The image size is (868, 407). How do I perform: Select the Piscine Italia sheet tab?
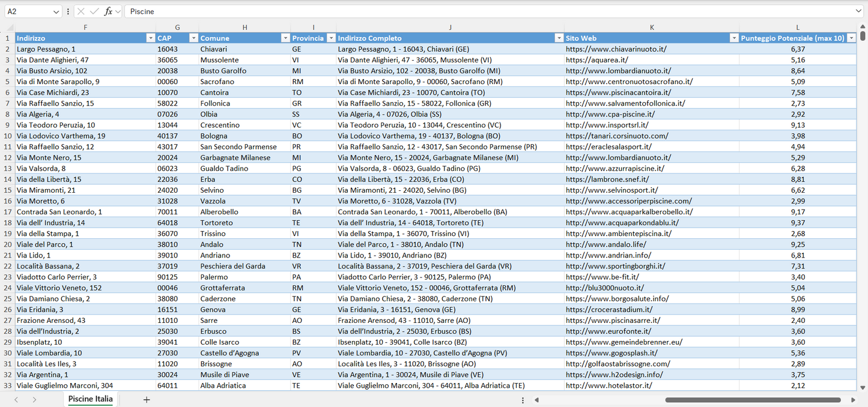coord(90,399)
